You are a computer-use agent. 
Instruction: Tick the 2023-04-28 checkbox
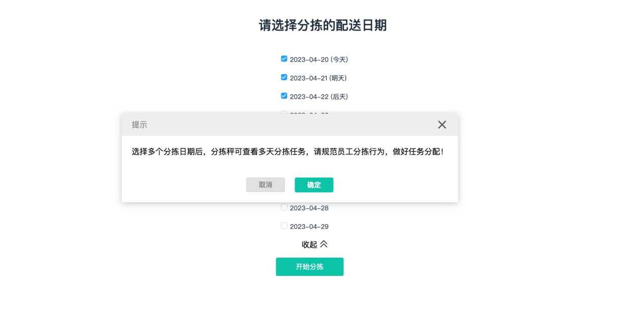coord(284,207)
